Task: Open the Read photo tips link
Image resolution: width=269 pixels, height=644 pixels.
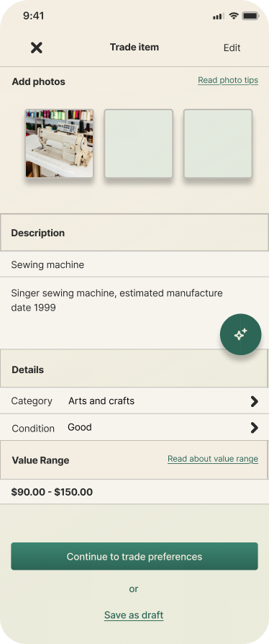Action: 228,80
